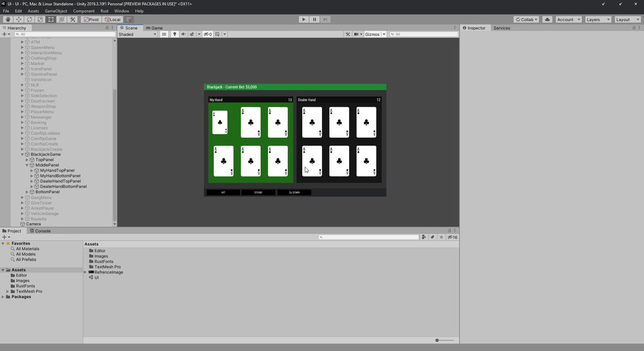Click the Pause button
This screenshot has width=644, height=351.
(x=315, y=19)
